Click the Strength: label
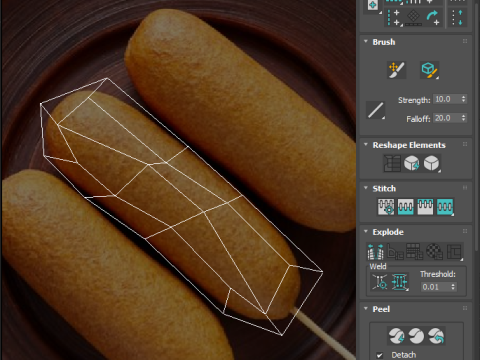480x360 pixels. (x=414, y=100)
